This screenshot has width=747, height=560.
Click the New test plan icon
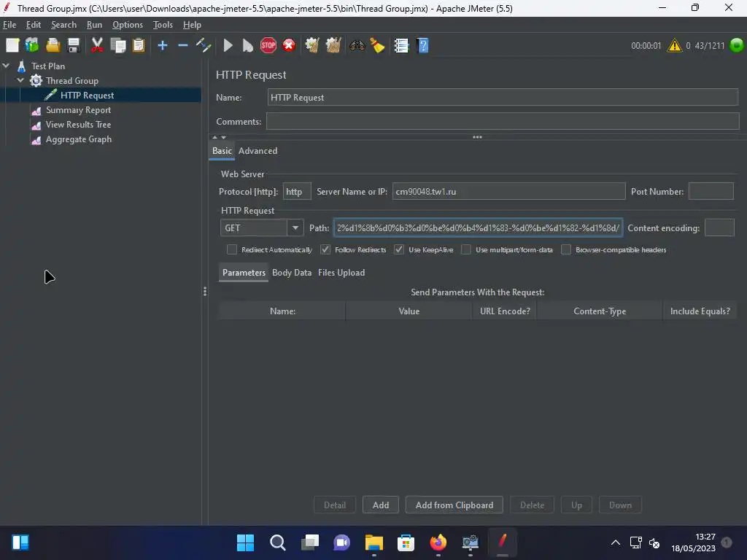[12, 46]
